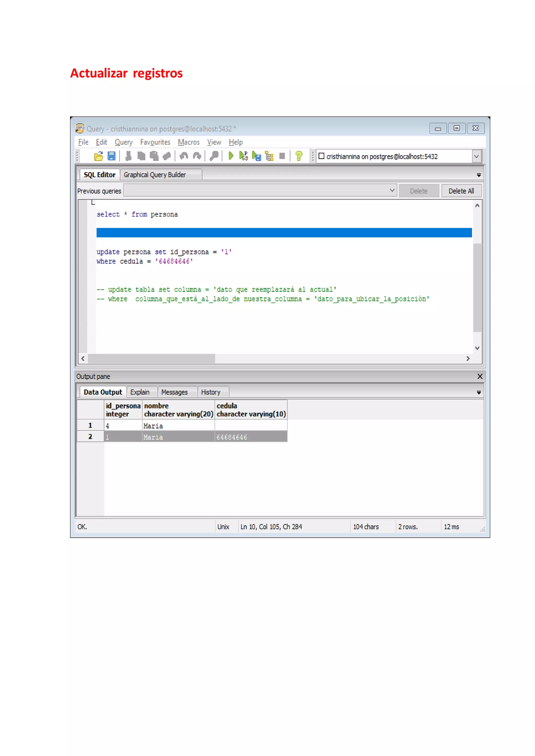Execute the query with the green play icon

coord(231,156)
